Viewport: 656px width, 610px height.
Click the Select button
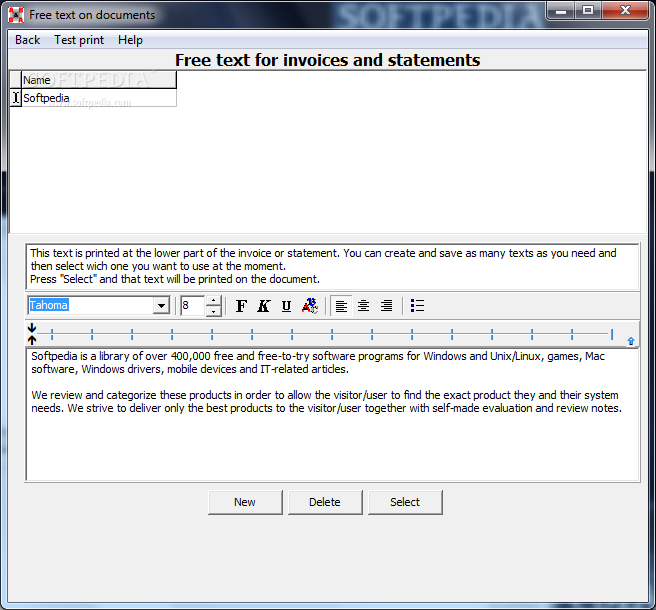[x=405, y=502]
